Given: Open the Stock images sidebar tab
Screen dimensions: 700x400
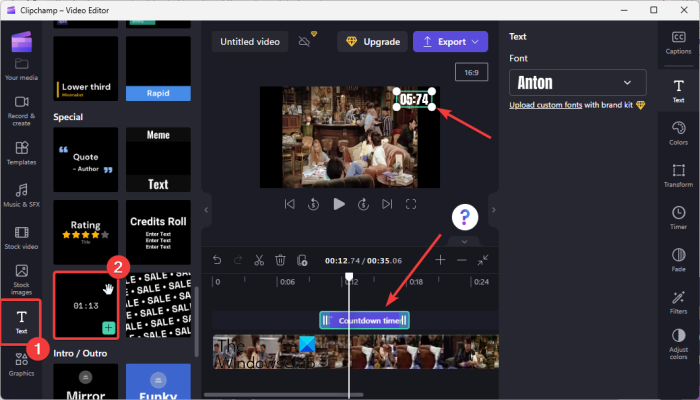Looking at the screenshot, I should [x=21, y=279].
